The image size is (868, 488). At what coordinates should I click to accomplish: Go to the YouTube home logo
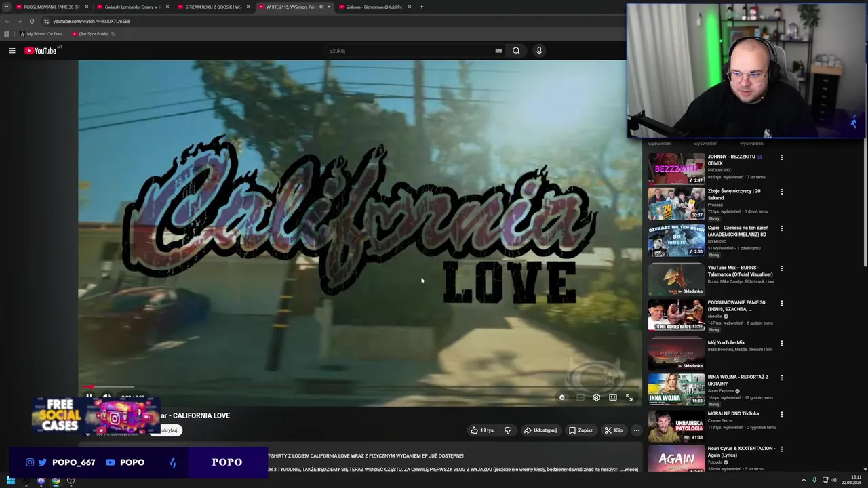click(x=41, y=51)
